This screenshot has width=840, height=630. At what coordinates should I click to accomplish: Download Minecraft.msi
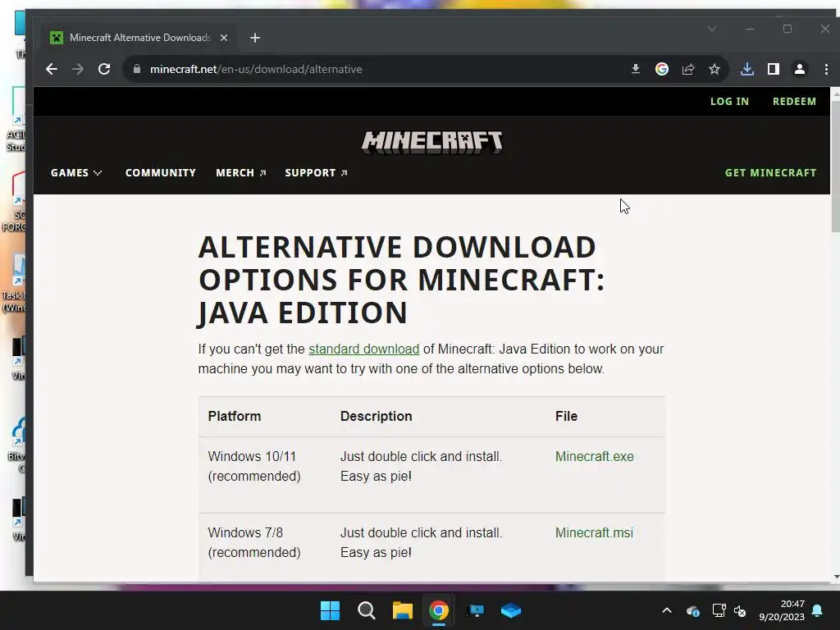point(594,532)
